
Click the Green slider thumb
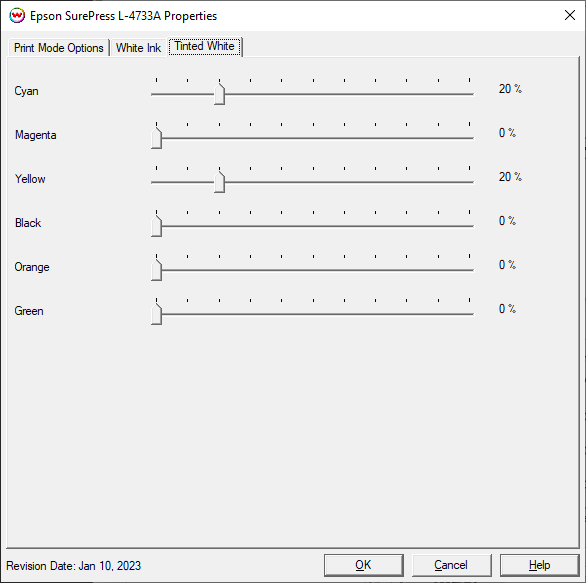click(157, 314)
